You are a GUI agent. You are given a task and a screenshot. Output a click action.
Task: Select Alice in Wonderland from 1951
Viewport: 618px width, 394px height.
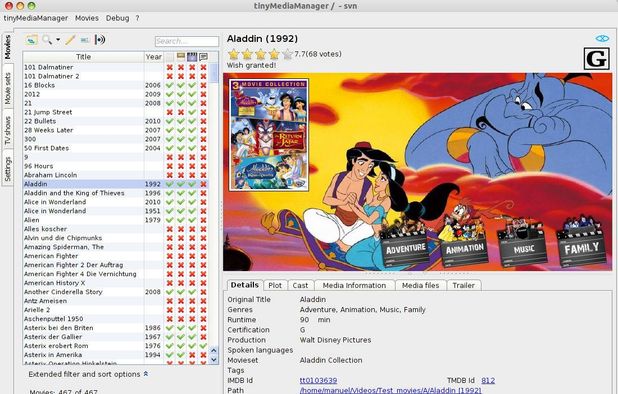coord(116,211)
